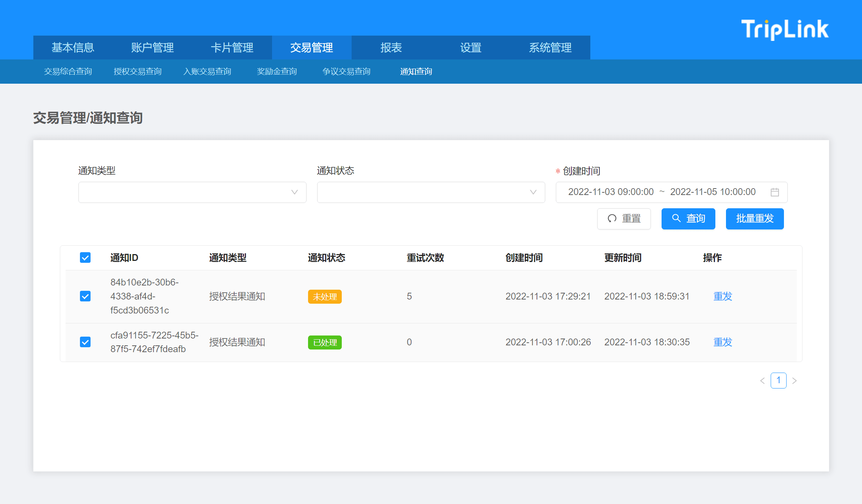This screenshot has width=862, height=504.
Task: Click the 已处理 green status badge
Action: click(325, 342)
